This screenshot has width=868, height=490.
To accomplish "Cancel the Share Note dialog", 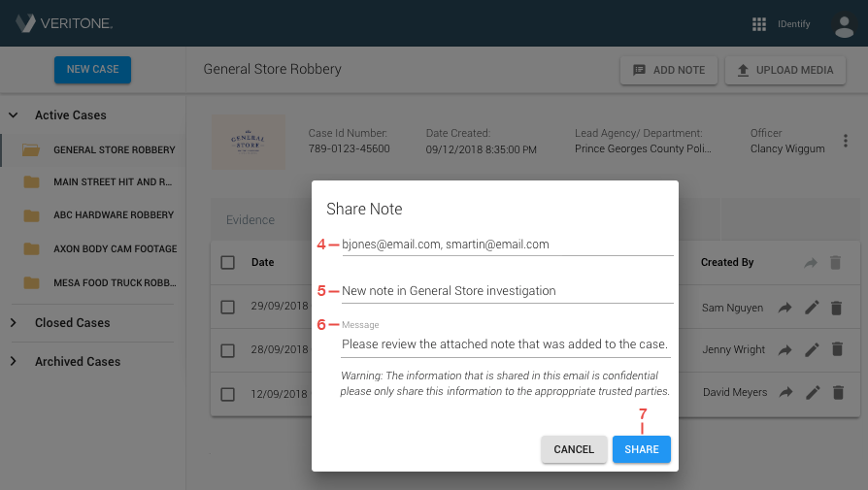I will point(574,449).
